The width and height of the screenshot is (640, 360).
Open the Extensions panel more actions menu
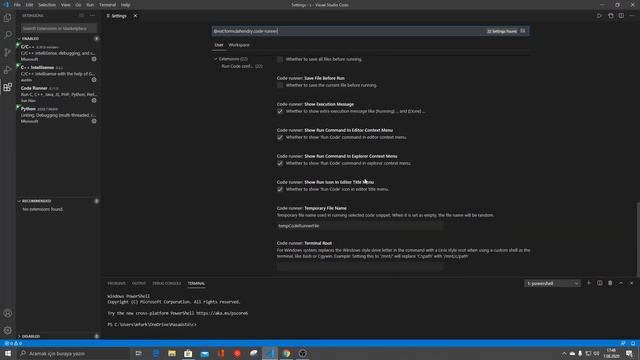pos(92,16)
